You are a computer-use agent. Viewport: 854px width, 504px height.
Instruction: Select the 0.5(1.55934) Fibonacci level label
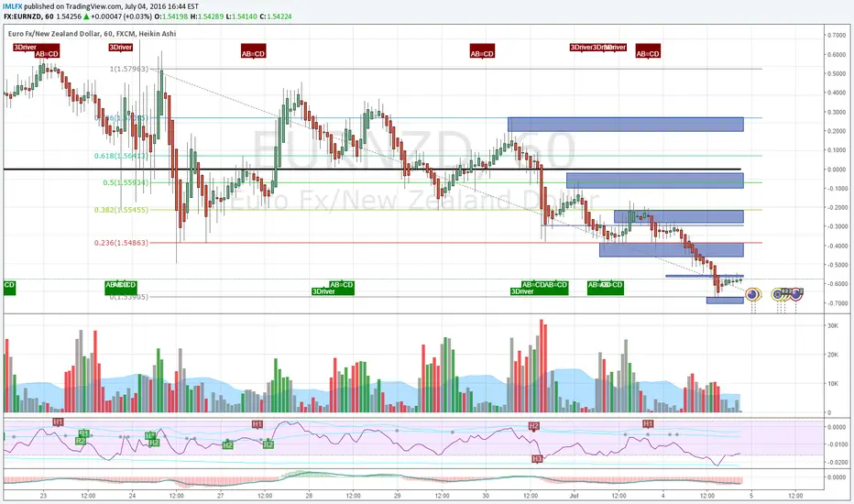126,182
